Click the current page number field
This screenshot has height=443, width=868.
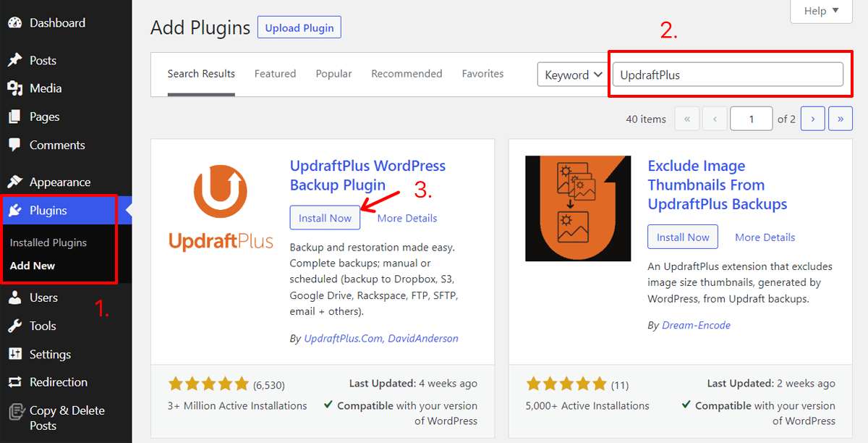[752, 119]
